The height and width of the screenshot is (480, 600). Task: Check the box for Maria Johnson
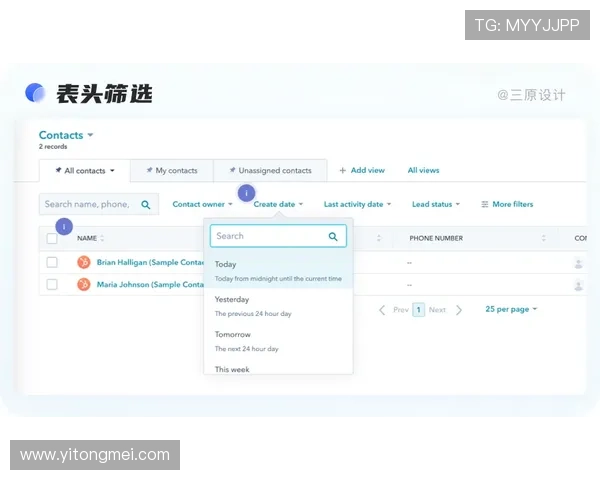tap(52, 284)
